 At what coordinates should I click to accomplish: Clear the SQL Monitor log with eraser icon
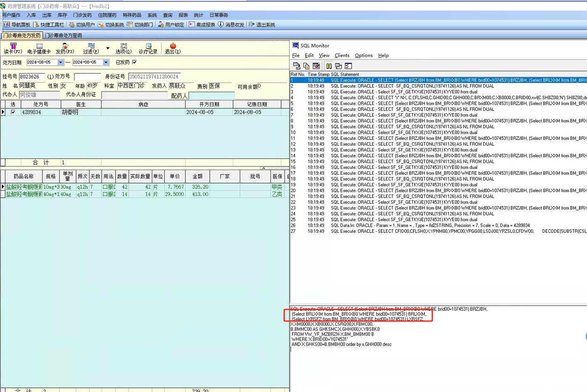(317, 66)
